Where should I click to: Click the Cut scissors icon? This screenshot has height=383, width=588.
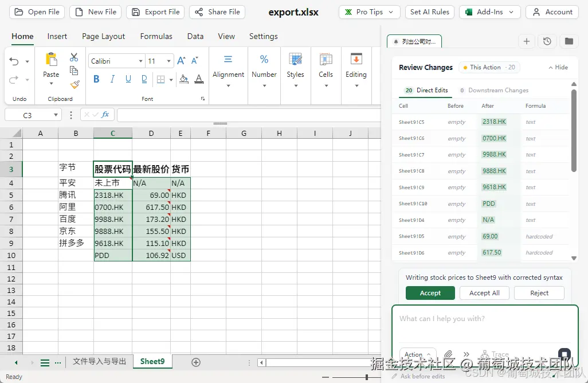[74, 57]
